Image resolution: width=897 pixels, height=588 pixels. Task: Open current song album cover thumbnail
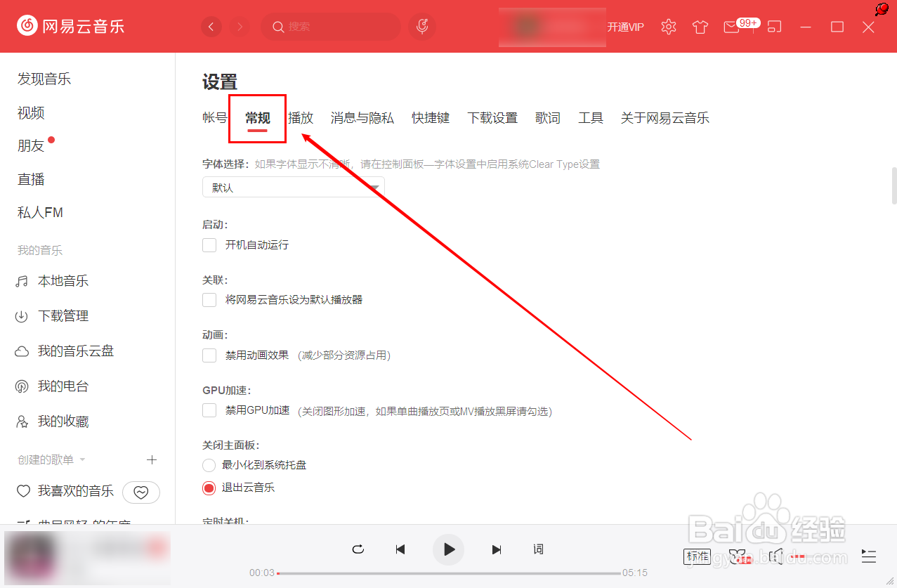(30, 557)
